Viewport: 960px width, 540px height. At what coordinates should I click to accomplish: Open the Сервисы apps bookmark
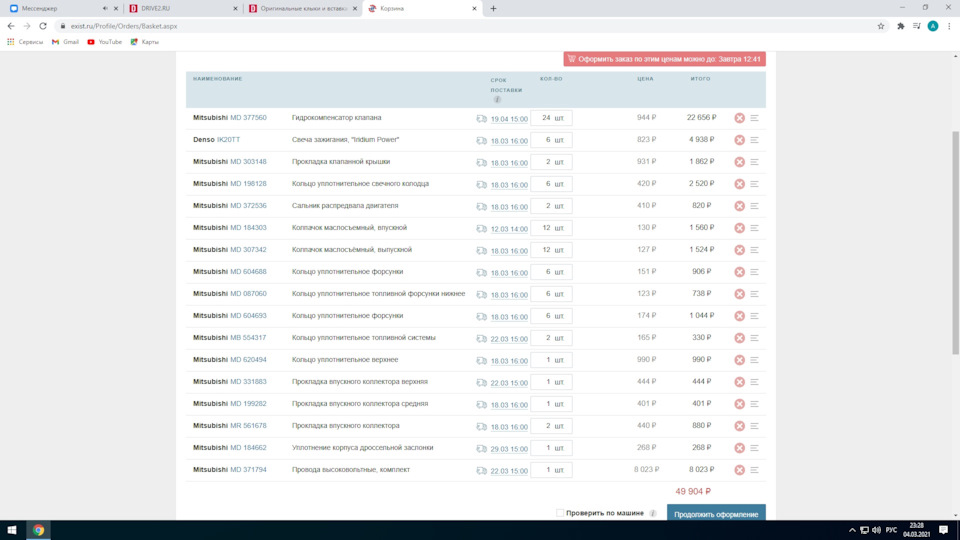(25, 42)
